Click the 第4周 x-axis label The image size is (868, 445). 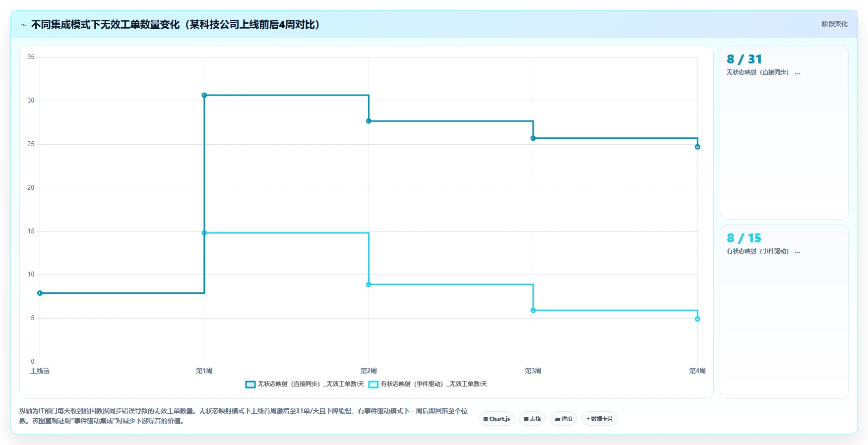tap(697, 371)
